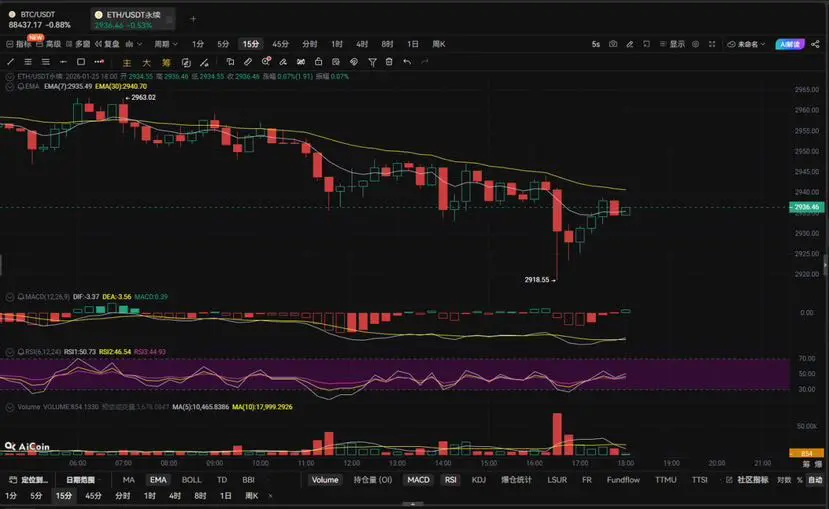Expand the 周期 period dropdown

tap(165, 44)
